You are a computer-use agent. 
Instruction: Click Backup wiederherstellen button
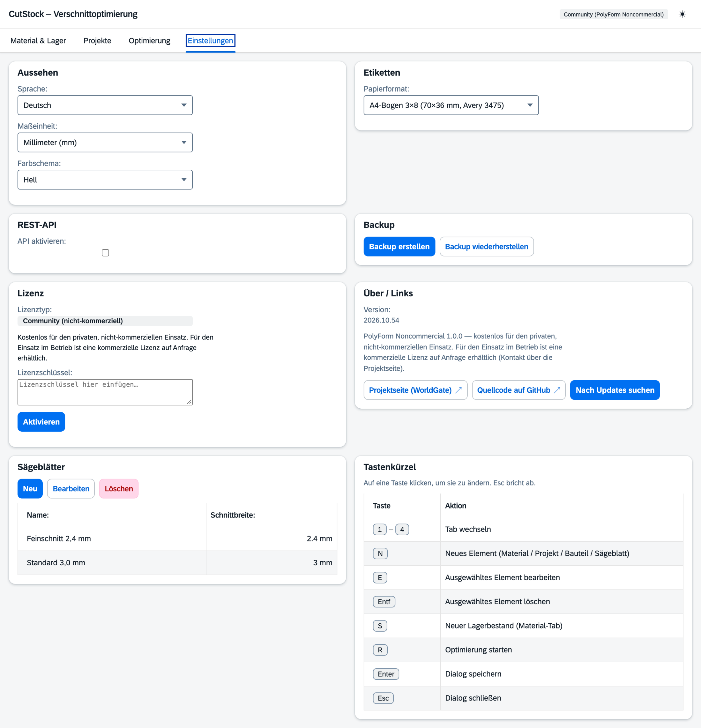tap(486, 247)
